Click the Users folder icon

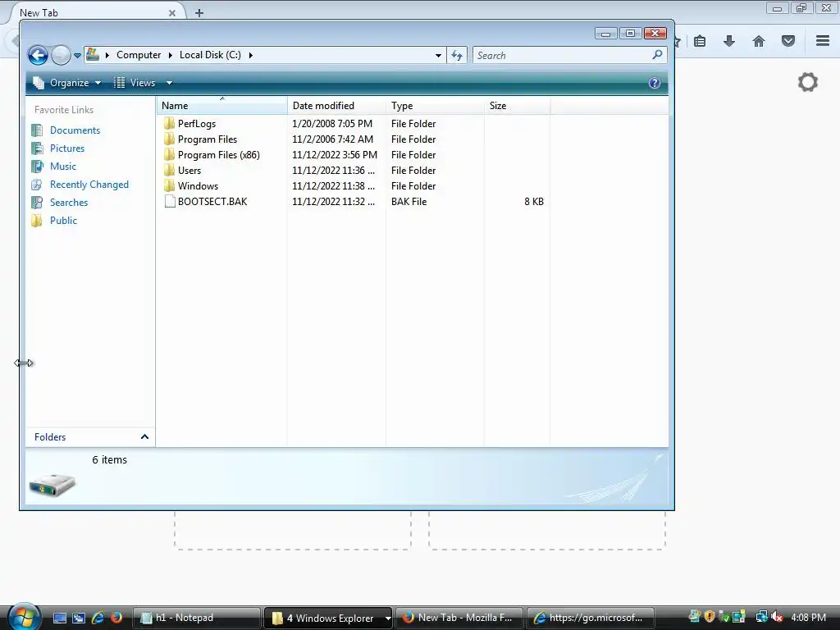pyautogui.click(x=169, y=171)
